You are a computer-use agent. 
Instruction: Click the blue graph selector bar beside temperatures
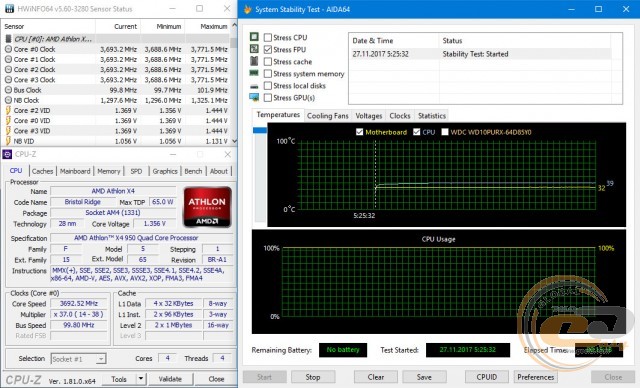(260, 130)
